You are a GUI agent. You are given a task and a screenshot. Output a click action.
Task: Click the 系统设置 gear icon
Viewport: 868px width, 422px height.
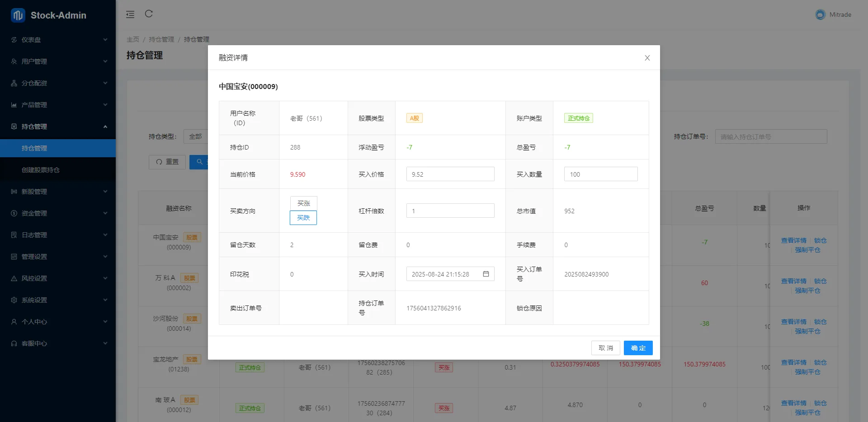(14, 300)
